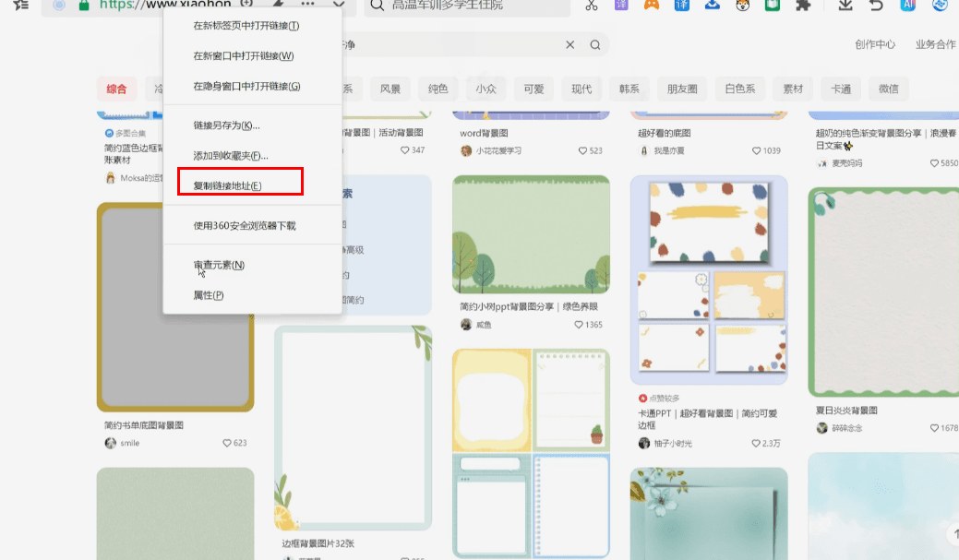The width and height of the screenshot is (959, 560).
Task: Select 审查元素(N) from context menu
Action: [219, 265]
